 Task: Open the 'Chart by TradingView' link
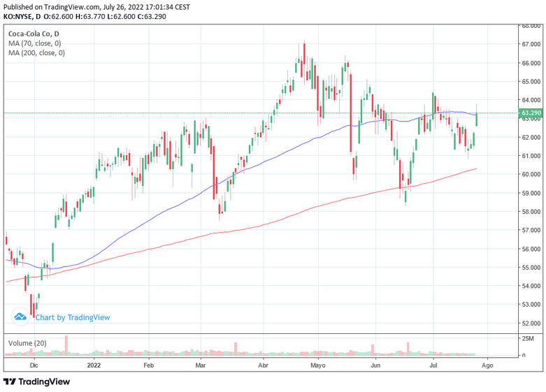pyautogui.click(x=73, y=317)
